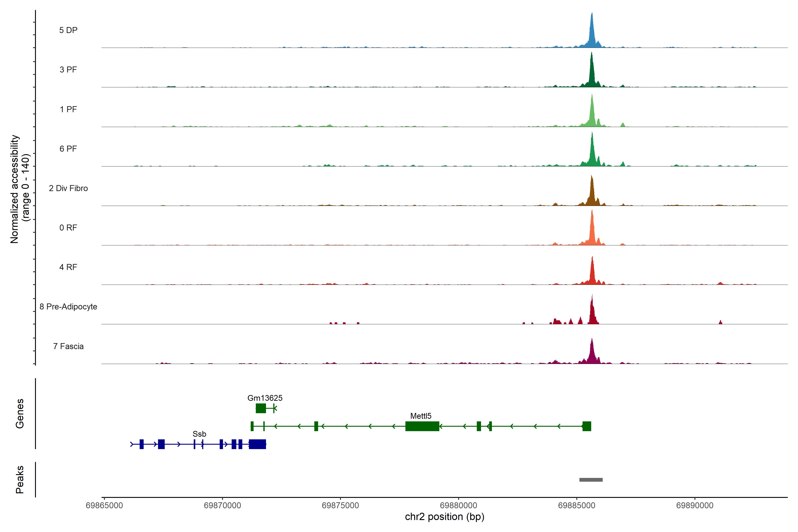Click the Gm13625 gene label
The width and height of the screenshot is (798, 532).
click(265, 398)
